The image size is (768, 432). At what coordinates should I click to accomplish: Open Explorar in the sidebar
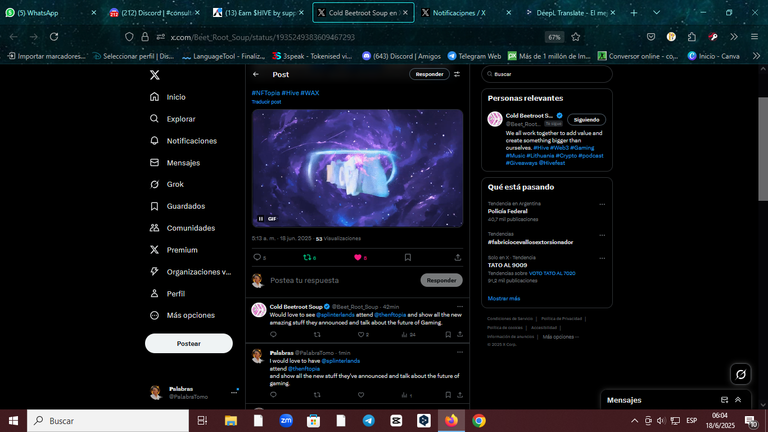pyautogui.click(x=172, y=119)
